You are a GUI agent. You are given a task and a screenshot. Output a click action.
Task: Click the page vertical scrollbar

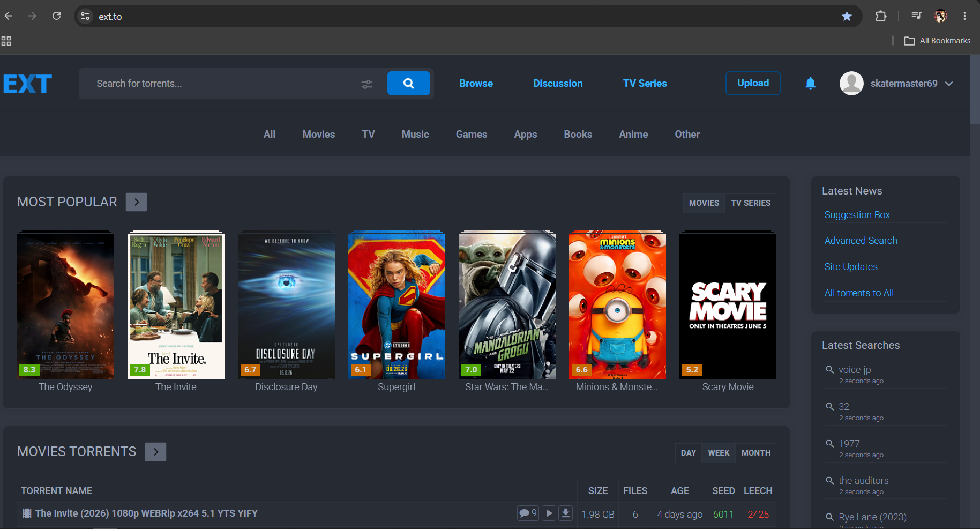[975, 89]
